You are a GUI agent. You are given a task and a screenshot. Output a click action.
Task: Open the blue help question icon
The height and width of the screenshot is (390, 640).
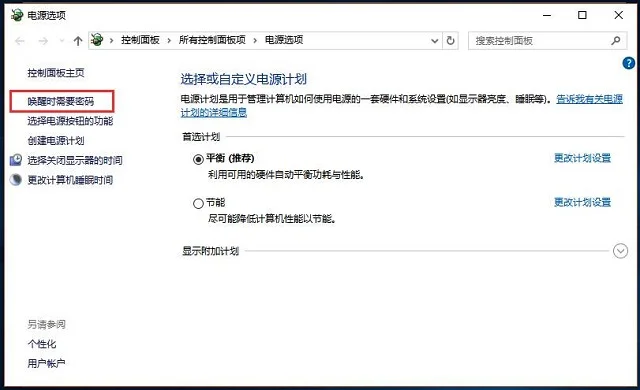[x=629, y=63]
